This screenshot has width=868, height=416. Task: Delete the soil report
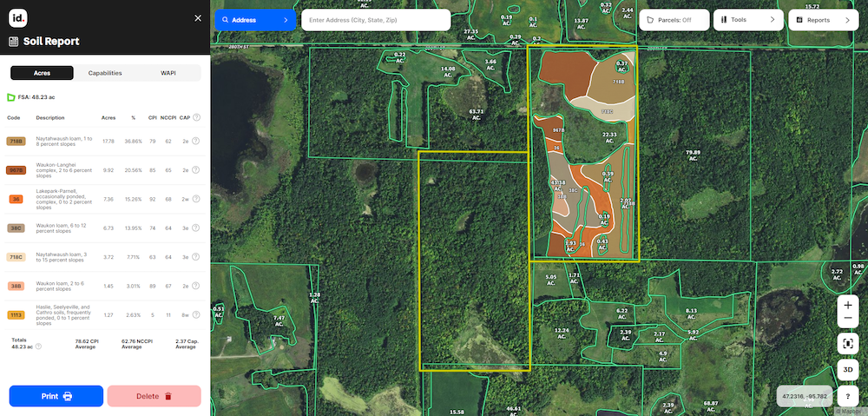pos(155,396)
